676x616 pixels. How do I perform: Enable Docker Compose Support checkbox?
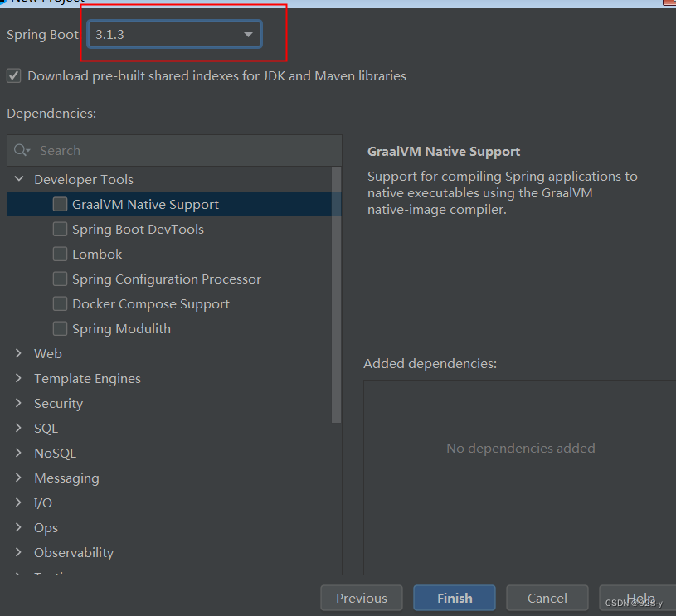click(x=60, y=304)
